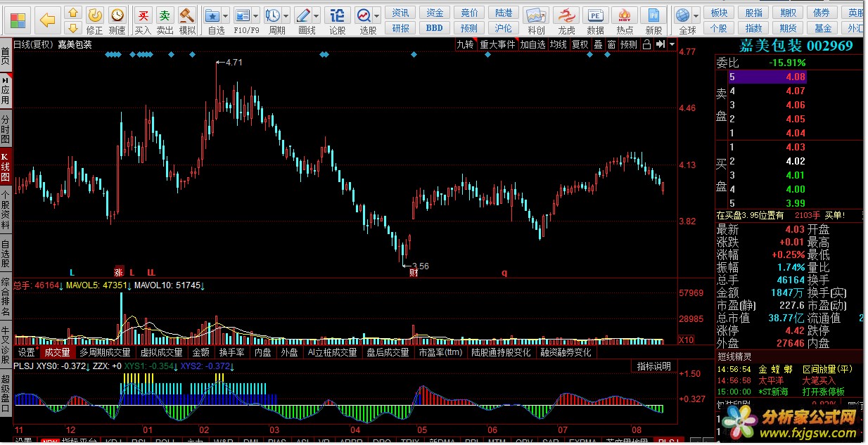Viewport: 868px width, 445px height.
Task: Go back with the yellow left arrow
Action: tap(48, 20)
